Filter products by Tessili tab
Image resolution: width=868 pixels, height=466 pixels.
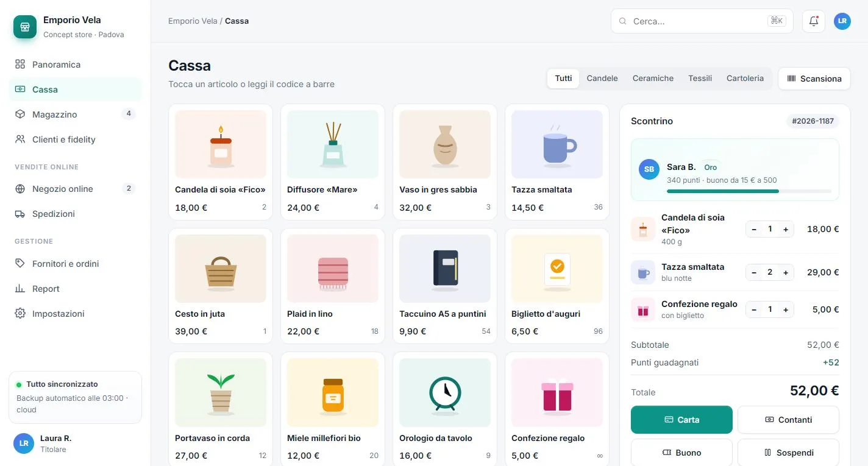[700, 79]
